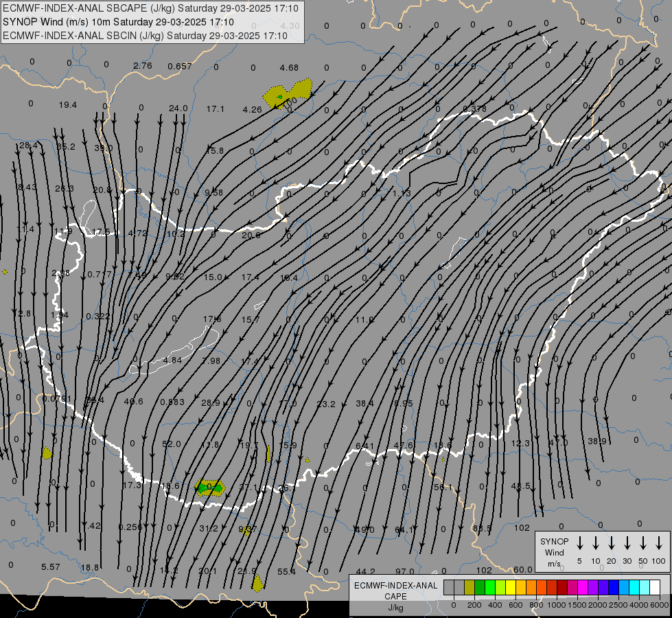Screen dimensions: 672x618
Task: Pick the olive CAPE legend swatch
Action: (x=470, y=587)
